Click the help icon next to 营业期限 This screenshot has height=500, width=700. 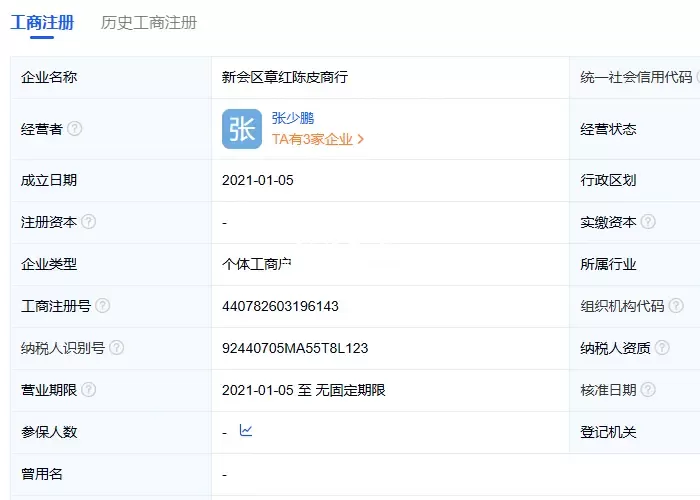(x=89, y=390)
